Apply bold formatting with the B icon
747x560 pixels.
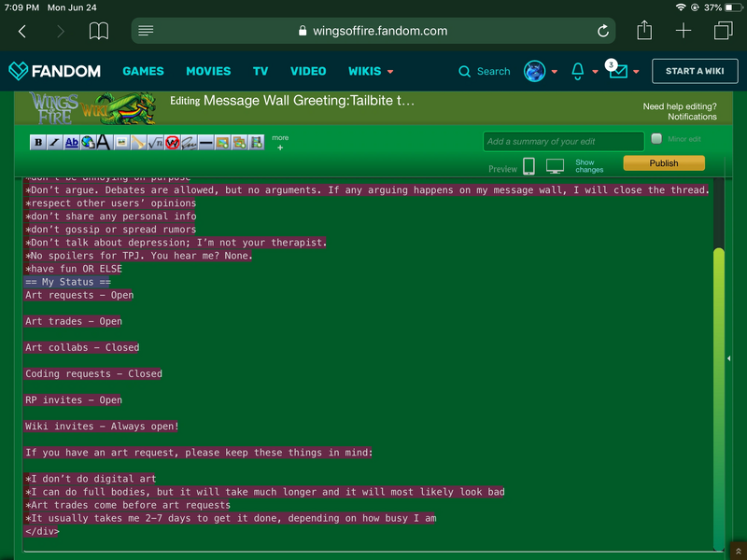tap(37, 142)
